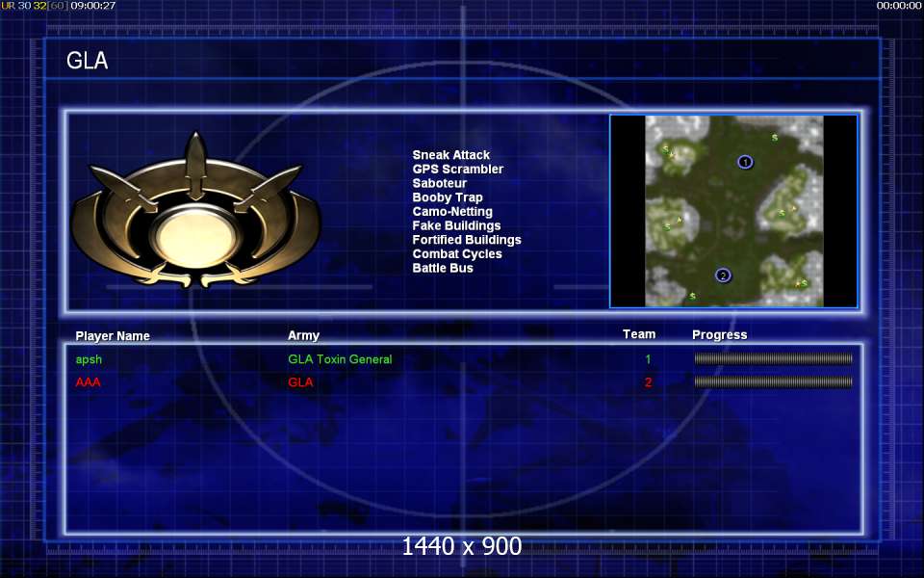This screenshot has width=924, height=578.
Task: Click AAA's loading progress bar
Action: pyautogui.click(x=773, y=382)
